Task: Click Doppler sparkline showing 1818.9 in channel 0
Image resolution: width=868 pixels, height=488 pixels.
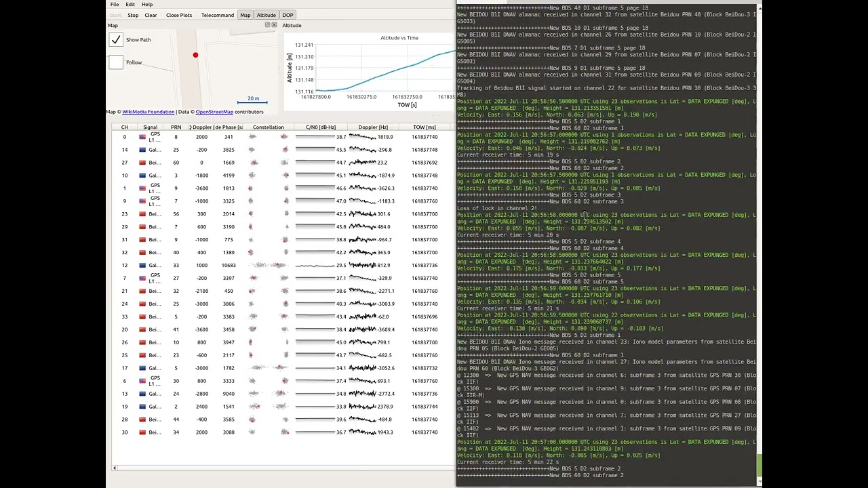Action: [362, 137]
